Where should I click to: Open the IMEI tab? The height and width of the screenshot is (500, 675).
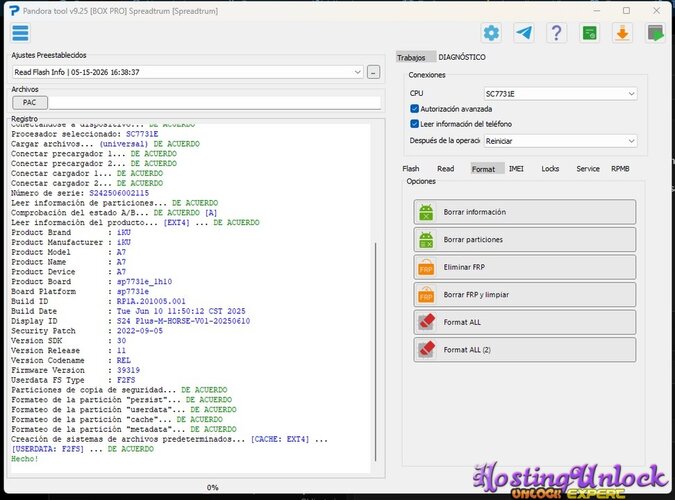(x=516, y=169)
